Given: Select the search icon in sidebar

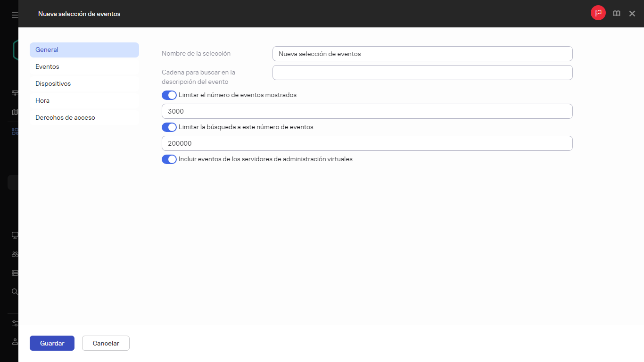Looking at the screenshot, I should (x=14, y=291).
